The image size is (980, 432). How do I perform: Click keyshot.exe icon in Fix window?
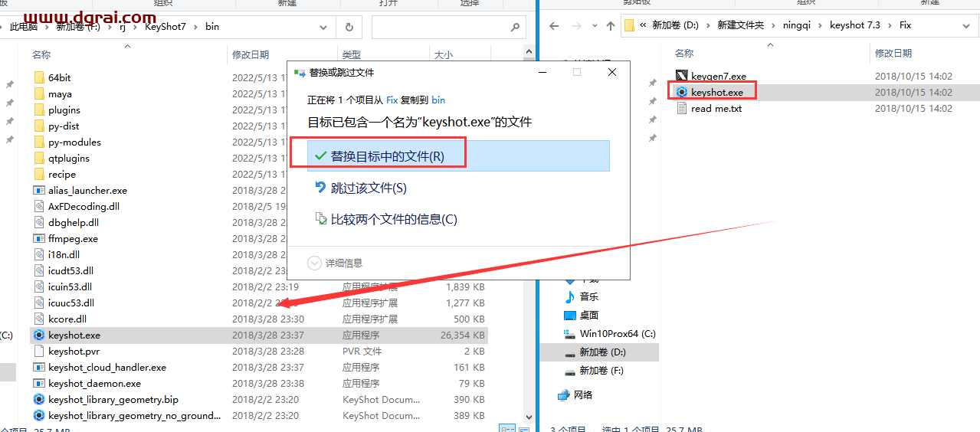(x=682, y=92)
